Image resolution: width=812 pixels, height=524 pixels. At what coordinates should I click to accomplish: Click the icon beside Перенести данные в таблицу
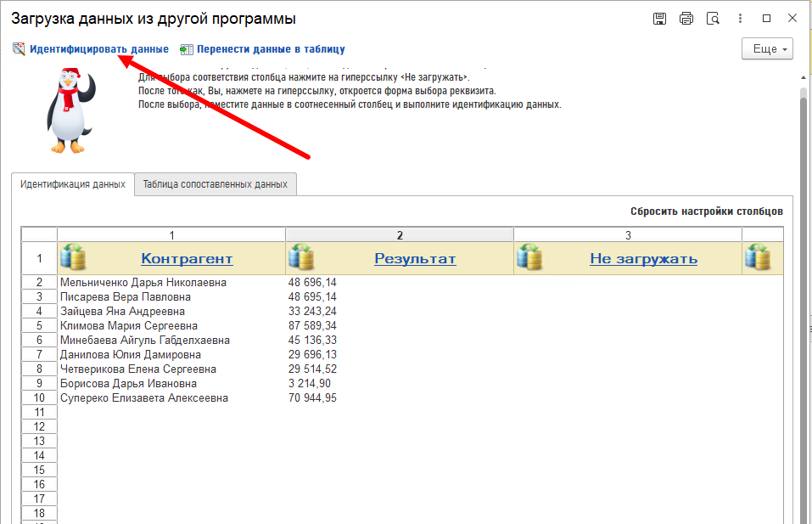187,49
